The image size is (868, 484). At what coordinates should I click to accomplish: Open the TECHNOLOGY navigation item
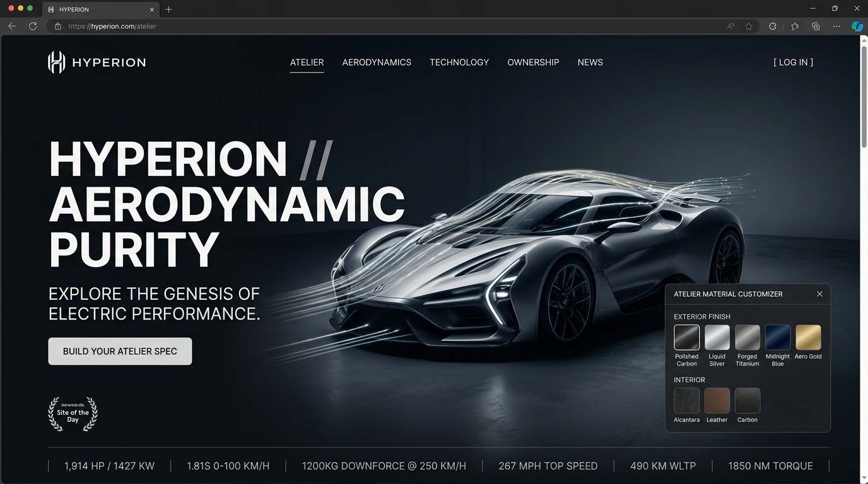(459, 62)
